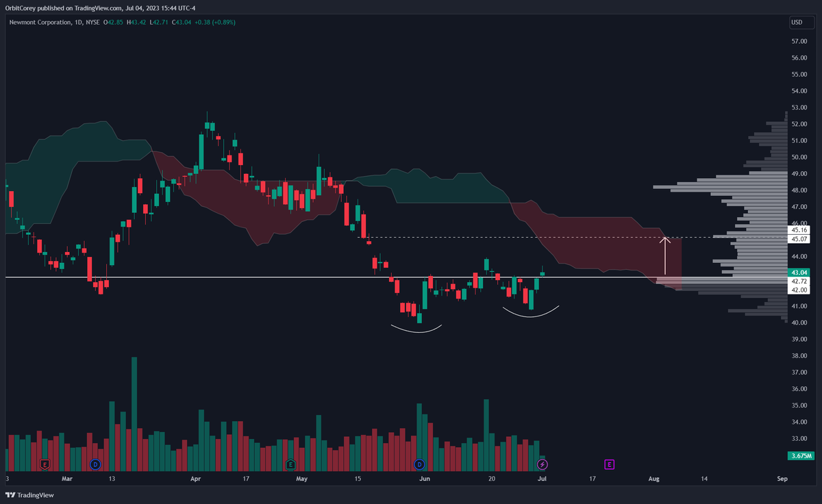Screen dimensions: 822x504
Task: Select the green 43.04 current price label
Action: 799,273
